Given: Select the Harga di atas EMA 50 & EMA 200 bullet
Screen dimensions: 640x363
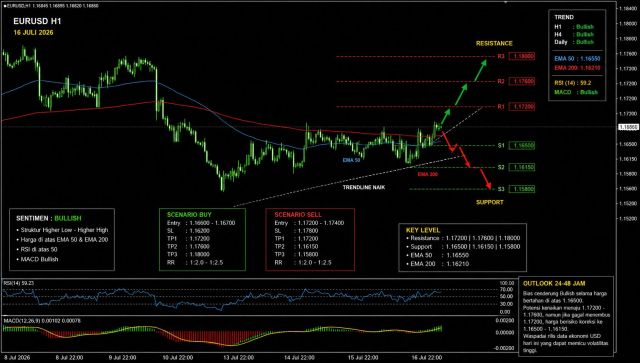Looking at the screenshot, I should point(62,240).
